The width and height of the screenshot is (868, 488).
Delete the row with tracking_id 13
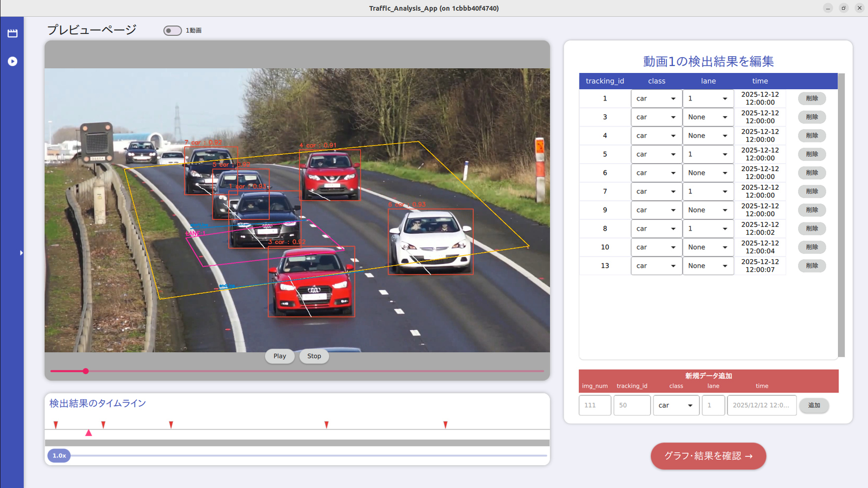811,266
